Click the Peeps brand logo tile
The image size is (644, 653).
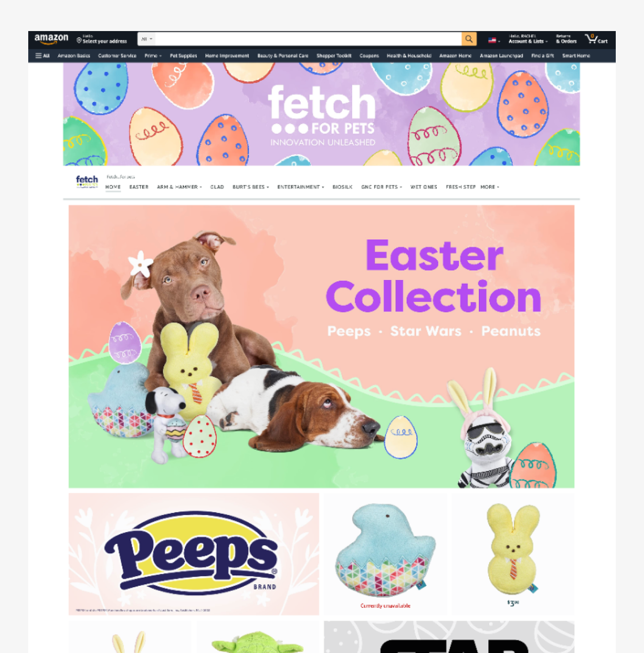tap(194, 554)
